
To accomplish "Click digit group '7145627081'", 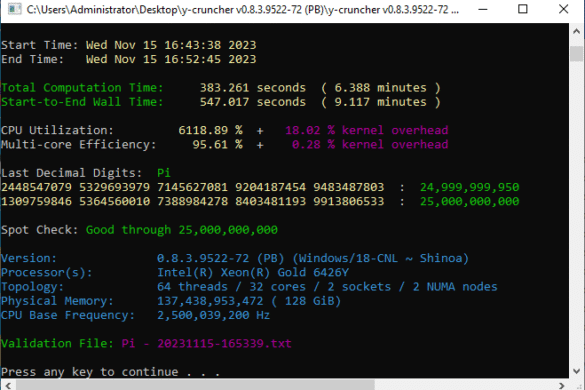I will [x=192, y=187].
